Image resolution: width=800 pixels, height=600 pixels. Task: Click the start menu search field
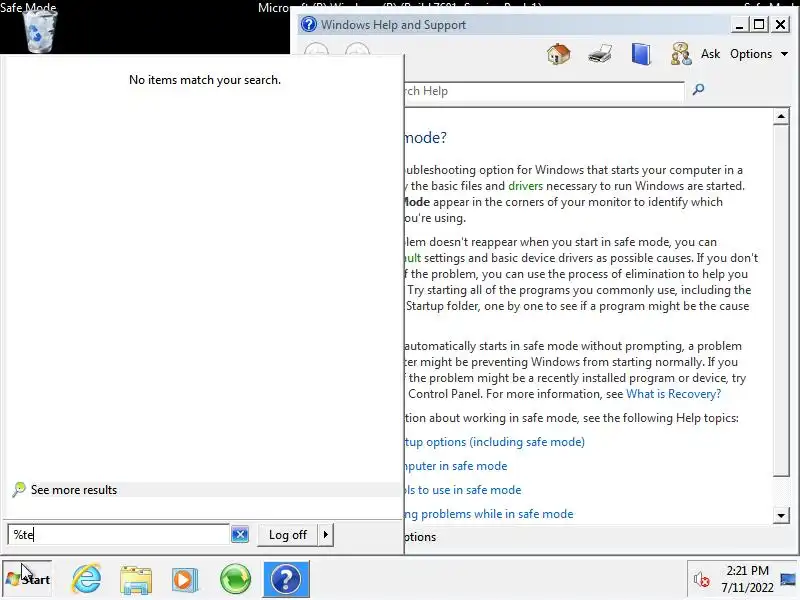[x=118, y=535]
